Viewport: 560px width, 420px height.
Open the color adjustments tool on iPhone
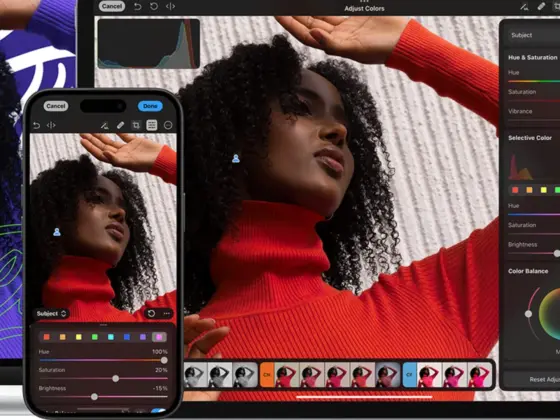[x=152, y=125]
